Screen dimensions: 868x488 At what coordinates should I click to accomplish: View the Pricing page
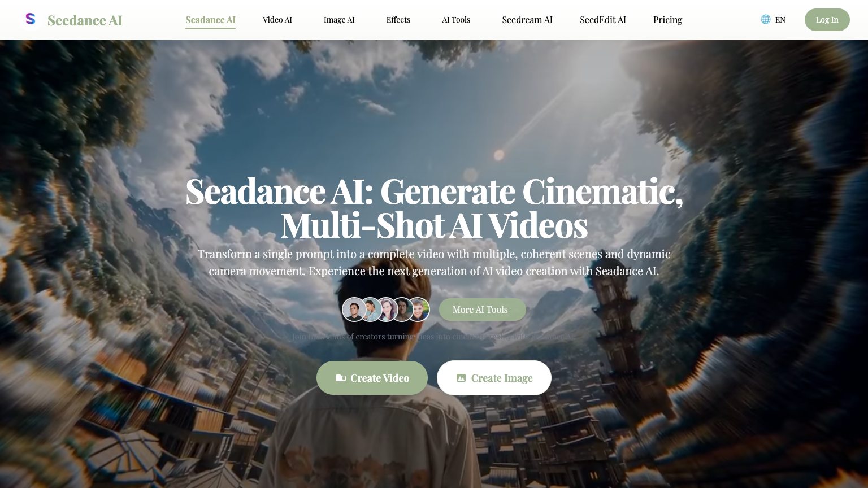tap(667, 20)
